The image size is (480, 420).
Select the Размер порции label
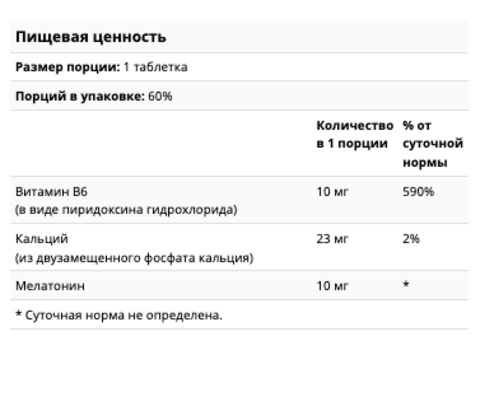(x=68, y=67)
